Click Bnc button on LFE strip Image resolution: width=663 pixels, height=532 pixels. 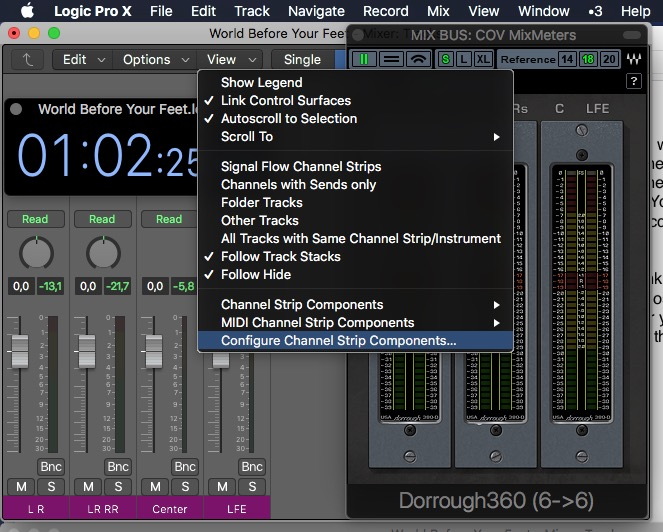pos(252,467)
